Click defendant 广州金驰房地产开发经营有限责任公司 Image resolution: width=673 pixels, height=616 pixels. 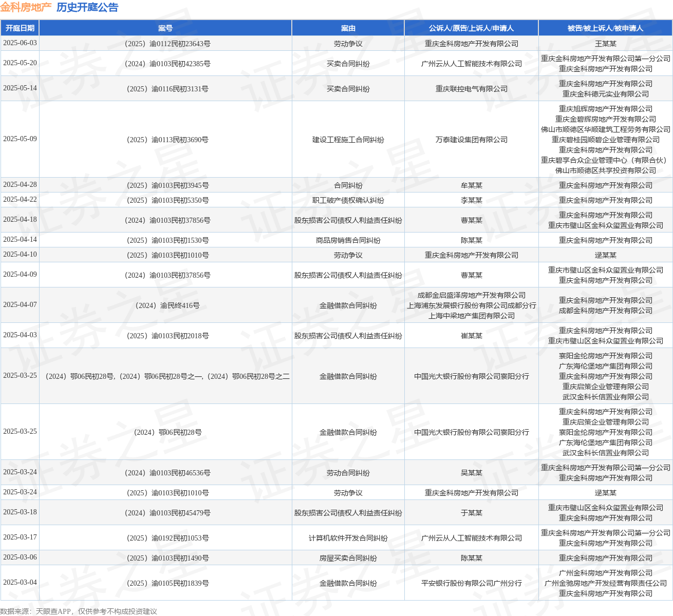606,583
